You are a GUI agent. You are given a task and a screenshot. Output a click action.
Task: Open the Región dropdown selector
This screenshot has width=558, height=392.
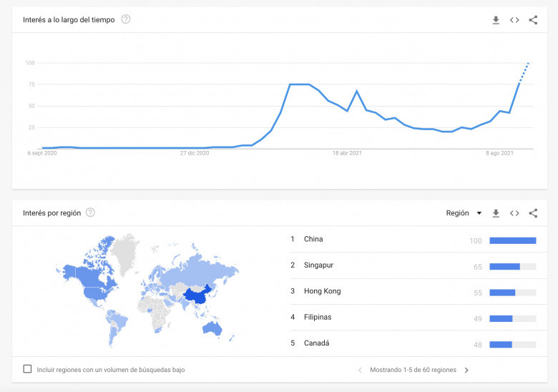(x=464, y=213)
